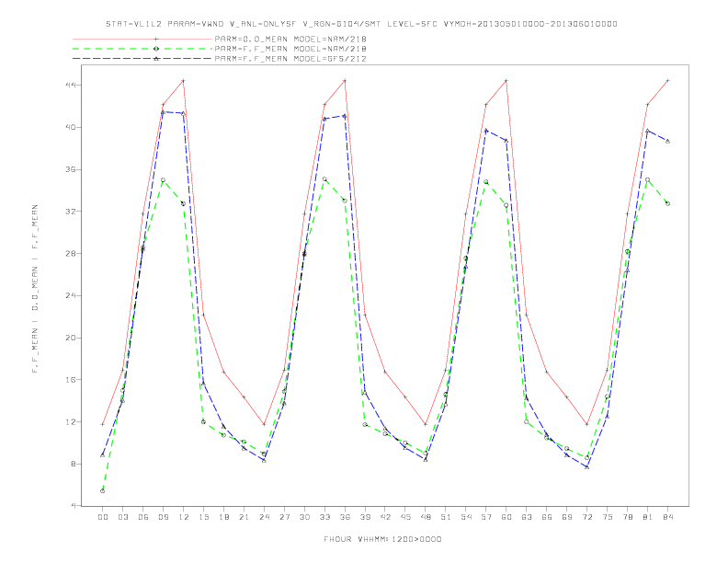Click y-axis tick label 28

tap(72, 254)
